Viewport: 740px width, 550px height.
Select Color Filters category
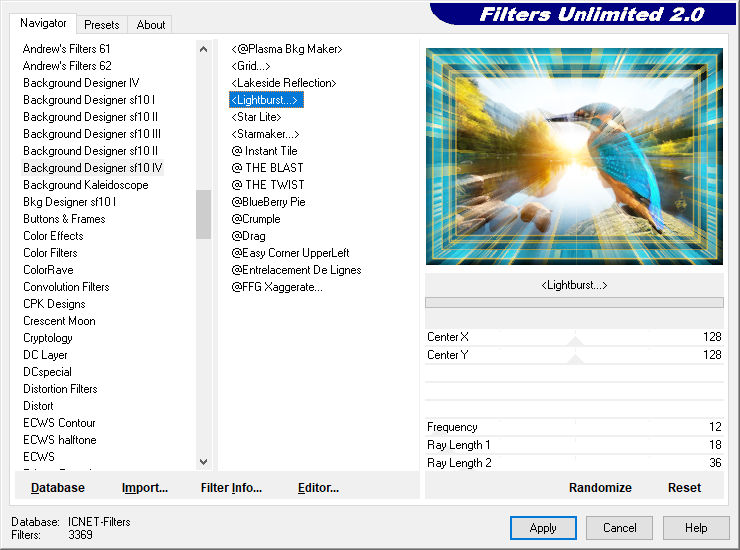(x=50, y=253)
